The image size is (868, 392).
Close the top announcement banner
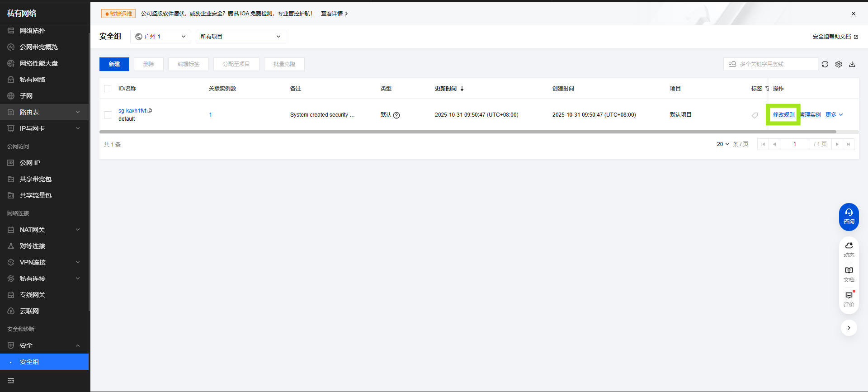pyautogui.click(x=854, y=14)
